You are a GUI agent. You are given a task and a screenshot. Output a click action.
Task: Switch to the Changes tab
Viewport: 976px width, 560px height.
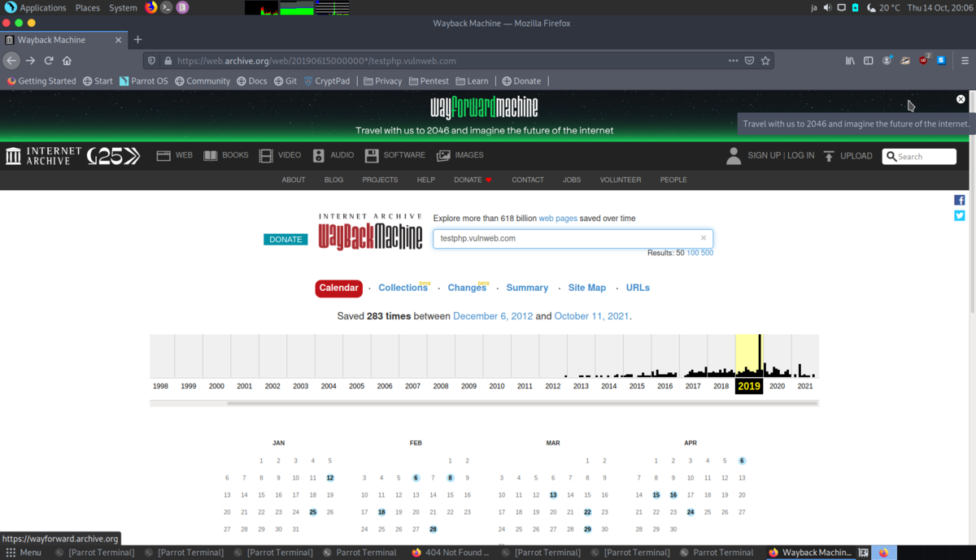pos(467,288)
